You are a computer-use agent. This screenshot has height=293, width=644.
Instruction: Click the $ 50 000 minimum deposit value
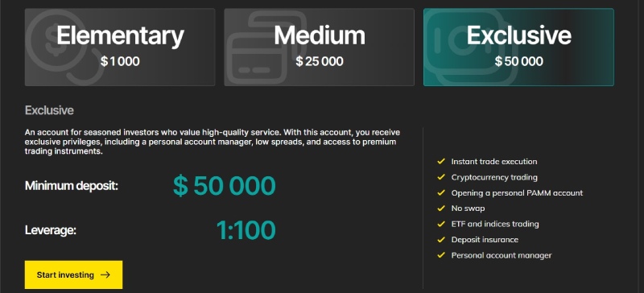[225, 186]
